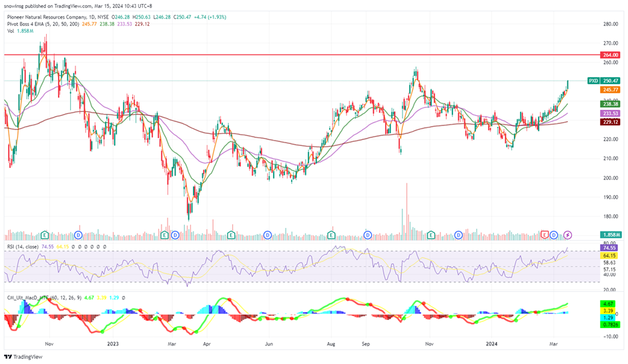The width and height of the screenshot is (628, 364).
Task: Click the purple lightning bolt event icon
Action: point(568,235)
